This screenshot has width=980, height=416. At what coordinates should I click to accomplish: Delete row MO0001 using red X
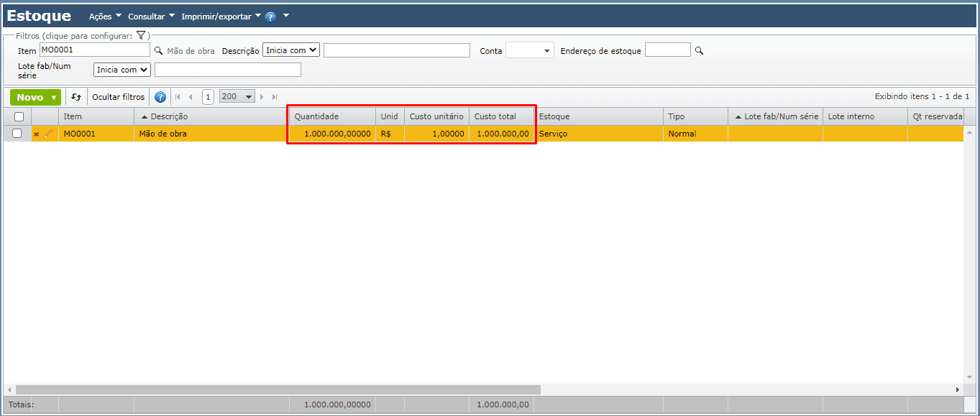point(37,134)
